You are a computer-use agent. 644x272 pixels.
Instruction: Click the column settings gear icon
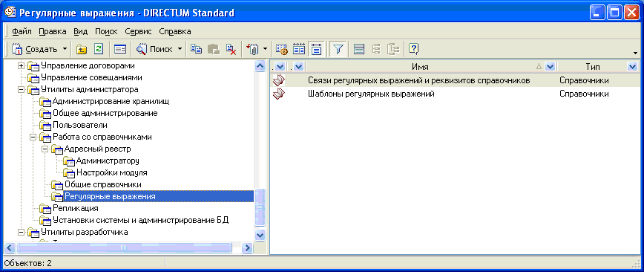tap(282, 49)
